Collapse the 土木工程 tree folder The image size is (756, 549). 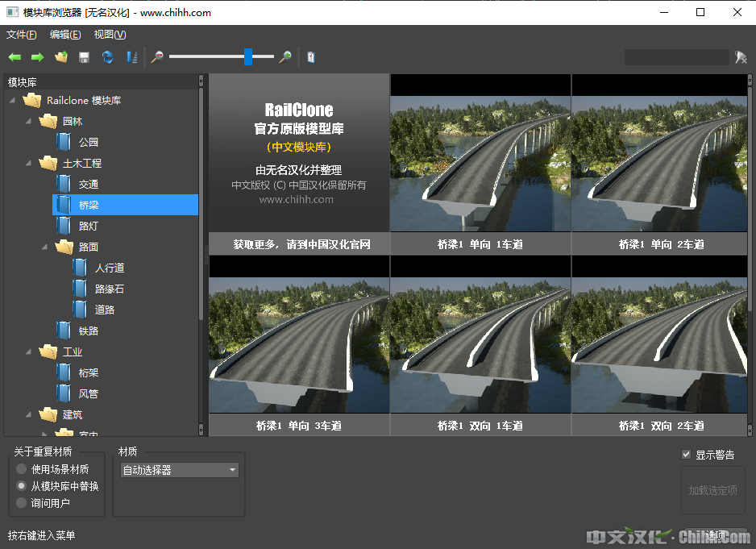(x=29, y=164)
